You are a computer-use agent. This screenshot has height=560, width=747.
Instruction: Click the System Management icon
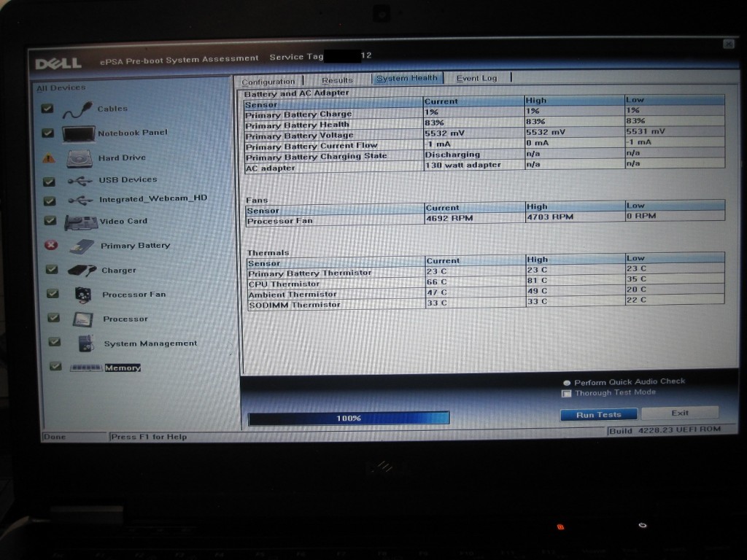coord(85,343)
